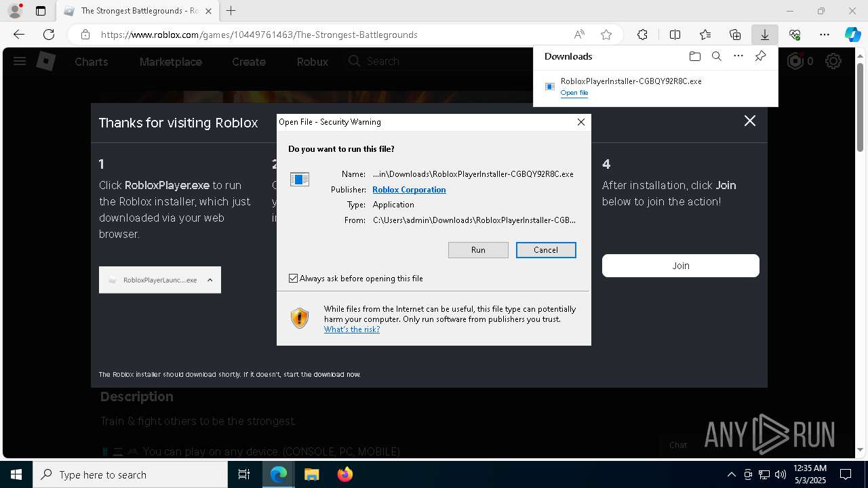Pin the Downloads panel
This screenshot has height=488, width=868.
coord(760,56)
